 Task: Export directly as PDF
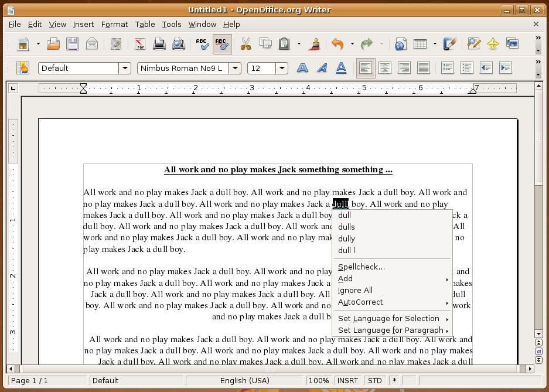coord(140,44)
